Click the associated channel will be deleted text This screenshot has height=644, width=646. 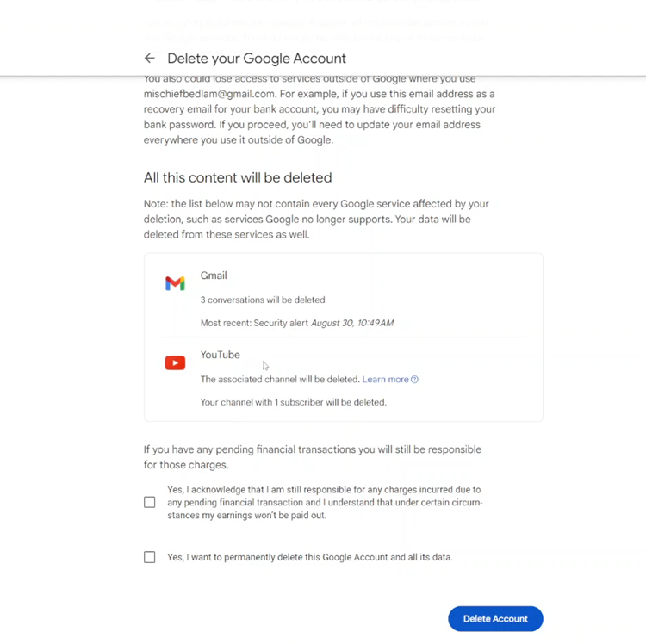click(x=280, y=380)
